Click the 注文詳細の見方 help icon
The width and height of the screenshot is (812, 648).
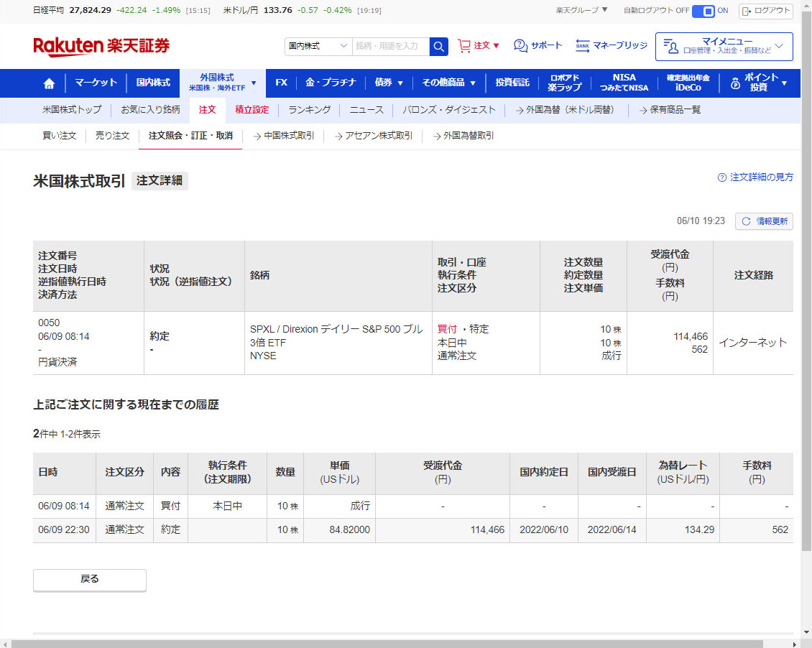pos(721,177)
